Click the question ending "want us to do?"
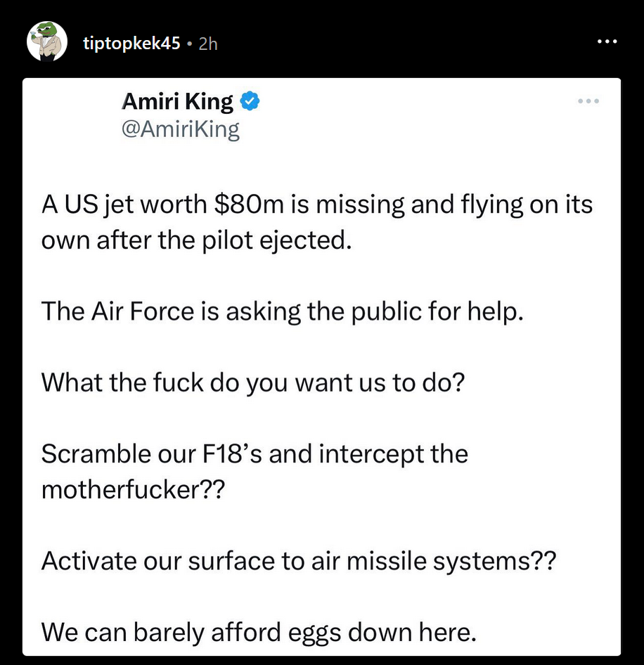This screenshot has height=665, width=644. point(253,382)
